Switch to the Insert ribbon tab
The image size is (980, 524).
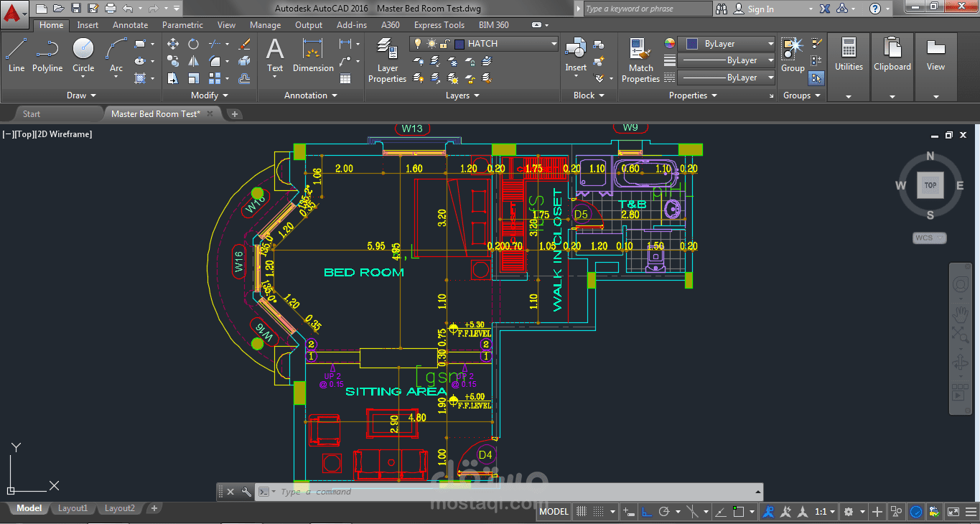(88, 25)
